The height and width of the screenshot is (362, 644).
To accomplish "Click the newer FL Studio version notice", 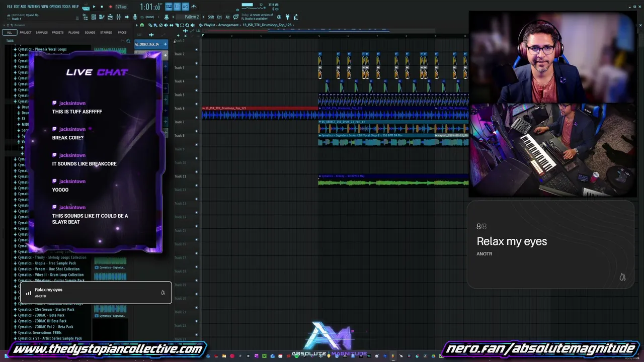I will [x=258, y=17].
